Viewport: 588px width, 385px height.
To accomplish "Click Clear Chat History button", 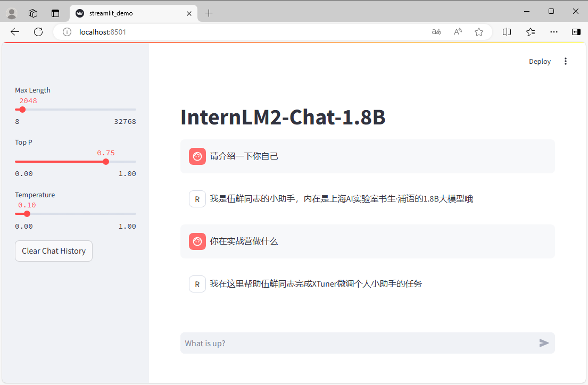I will pyautogui.click(x=54, y=251).
